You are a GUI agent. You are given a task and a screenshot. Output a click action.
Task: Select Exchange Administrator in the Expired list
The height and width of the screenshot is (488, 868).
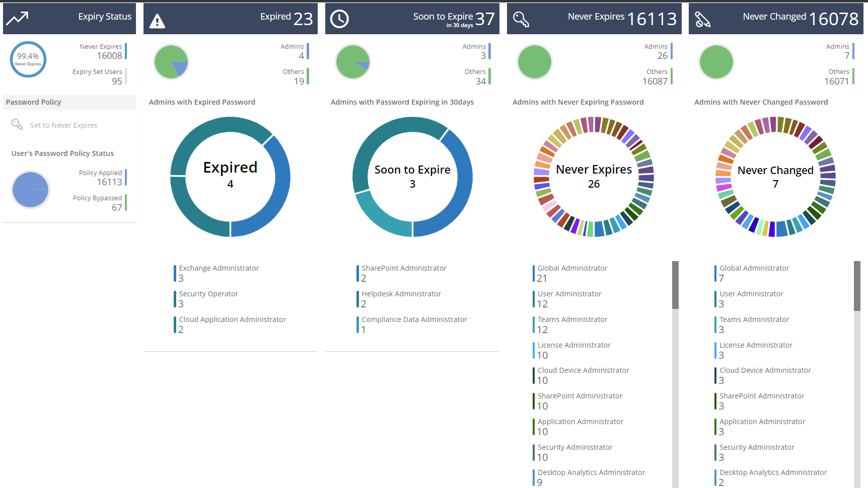pos(219,269)
